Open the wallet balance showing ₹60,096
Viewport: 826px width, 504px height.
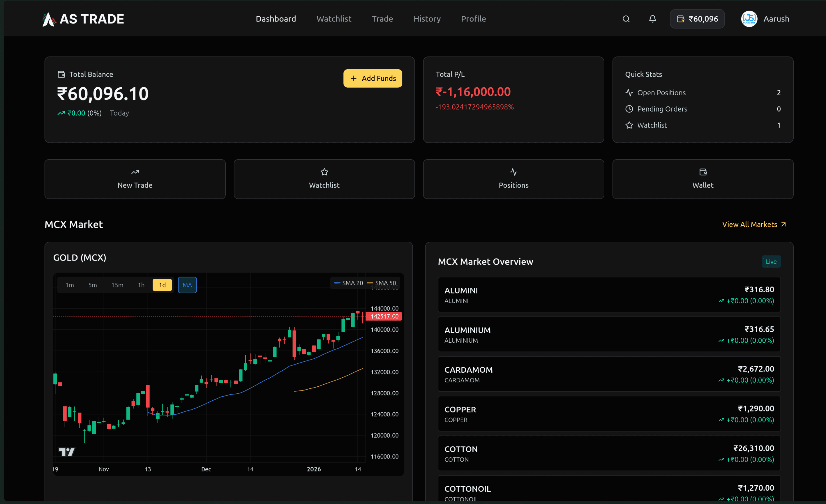[697, 19]
